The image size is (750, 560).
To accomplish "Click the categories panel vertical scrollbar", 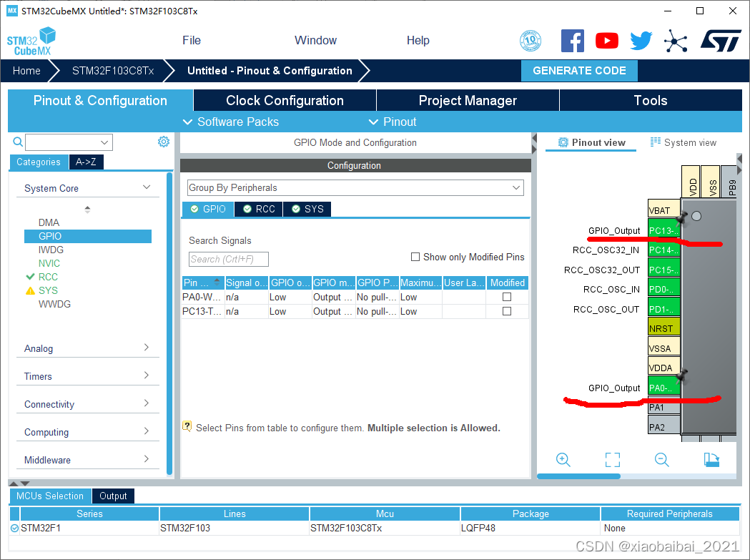I will [169, 323].
